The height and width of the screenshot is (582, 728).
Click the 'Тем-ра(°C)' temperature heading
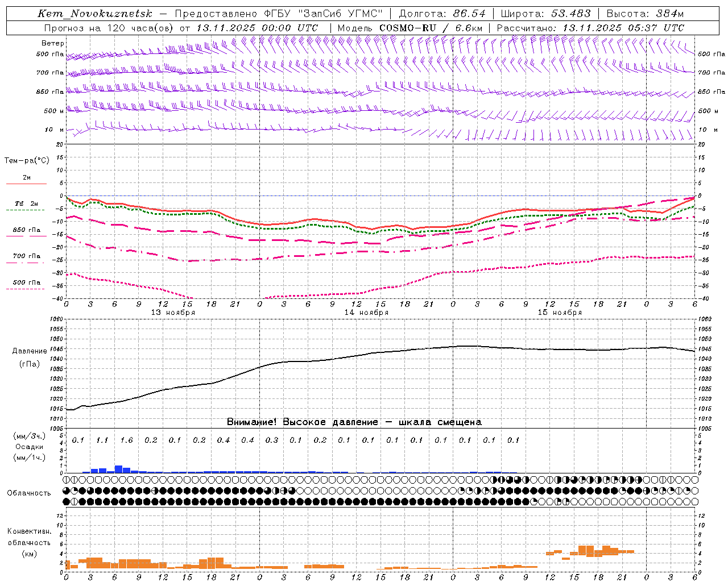coord(27,161)
